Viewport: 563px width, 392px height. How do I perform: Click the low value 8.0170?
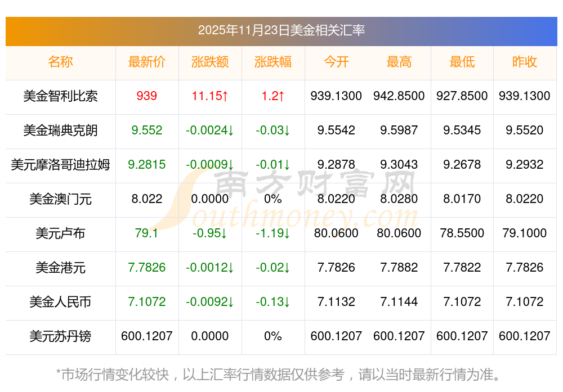click(462, 199)
